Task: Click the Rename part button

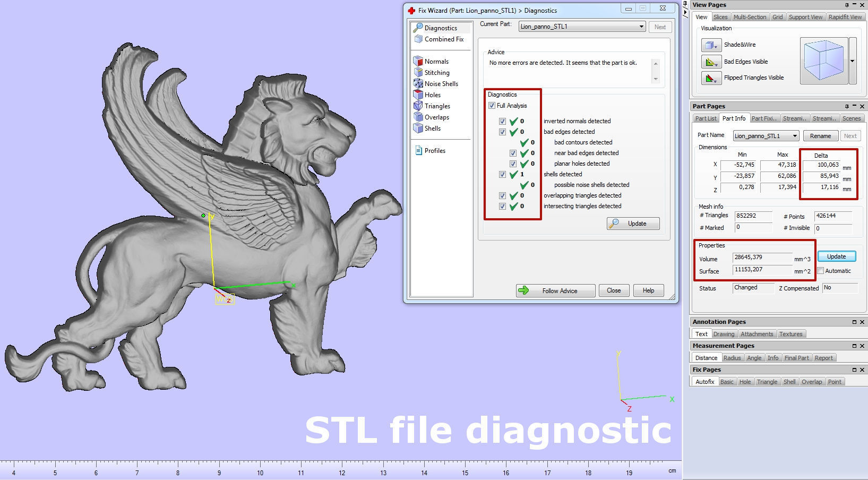Action: [x=820, y=136]
